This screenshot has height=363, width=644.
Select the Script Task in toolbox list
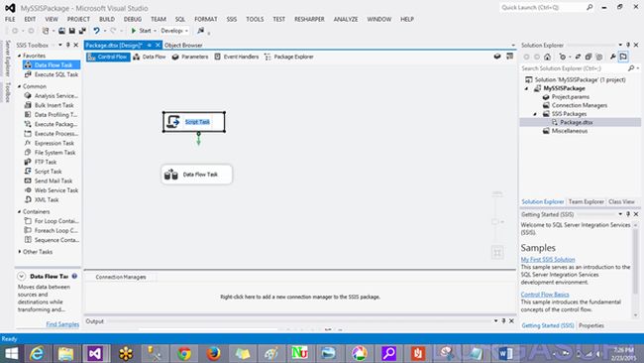49,172
